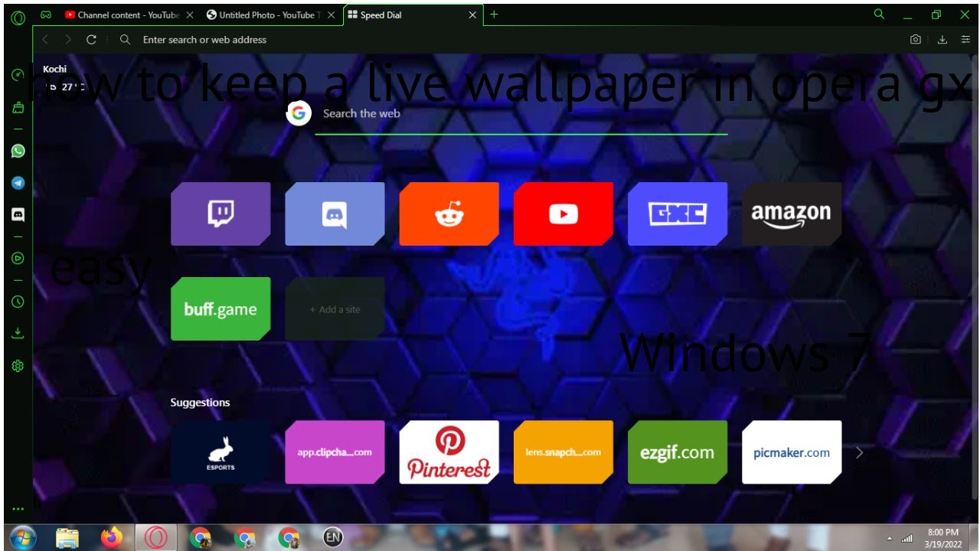Viewport: 980px width, 551px height.
Task: Go back with the back arrow
Action: (45, 39)
